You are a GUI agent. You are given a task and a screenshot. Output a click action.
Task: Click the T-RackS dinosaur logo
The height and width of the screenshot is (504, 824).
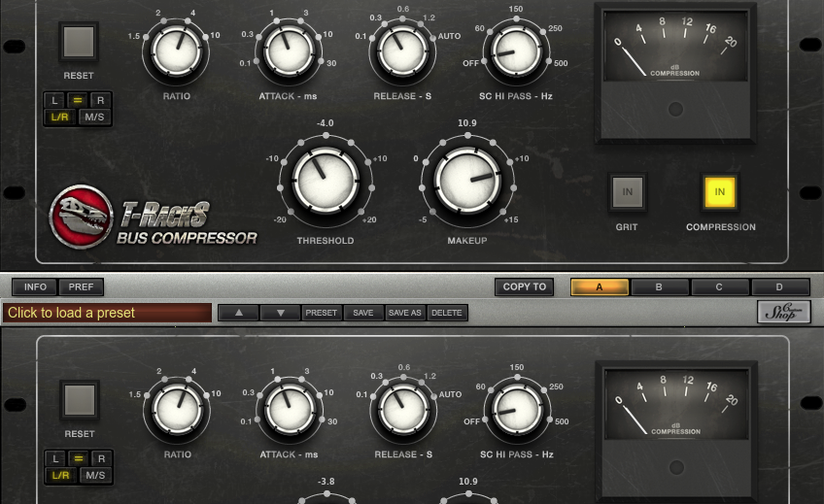tap(81, 217)
